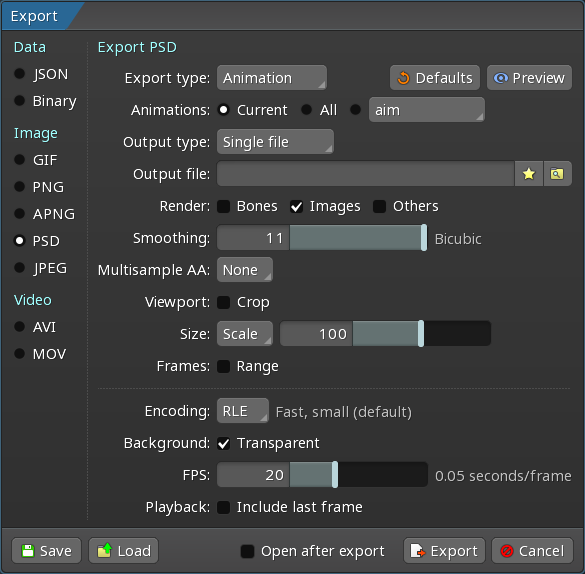
Task: Open the browse folder icon for output file
Action: point(557,174)
